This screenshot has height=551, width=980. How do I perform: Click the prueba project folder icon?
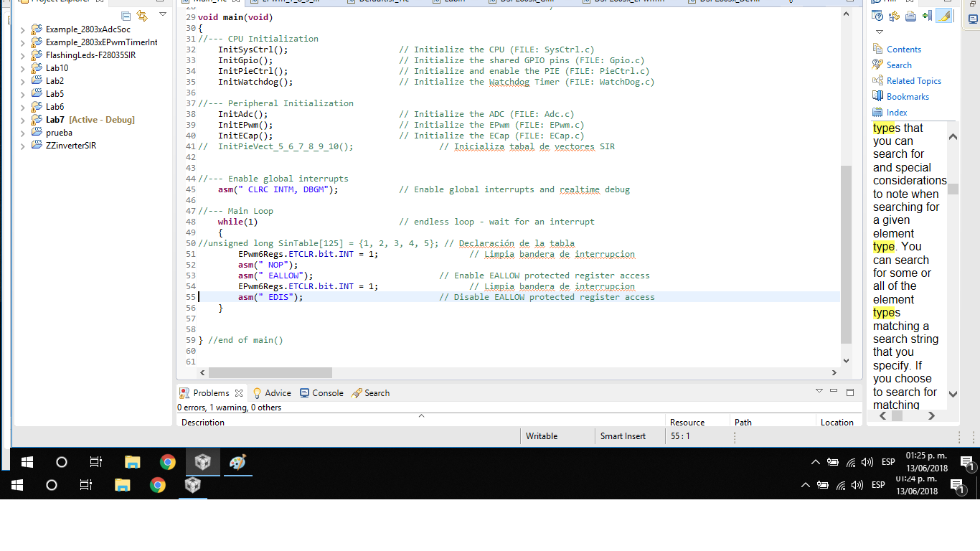(37, 133)
